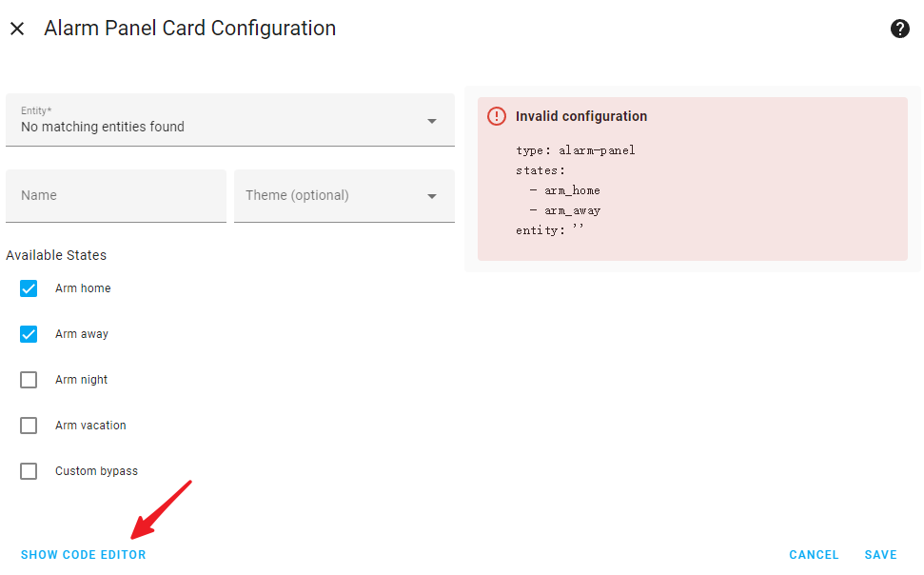Click the Invalid configuration heading

(x=581, y=116)
